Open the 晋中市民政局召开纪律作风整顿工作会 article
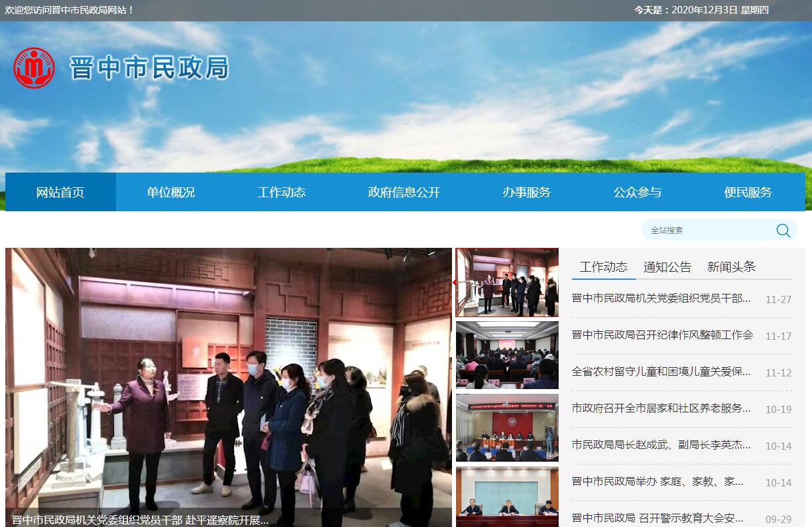 click(662, 335)
